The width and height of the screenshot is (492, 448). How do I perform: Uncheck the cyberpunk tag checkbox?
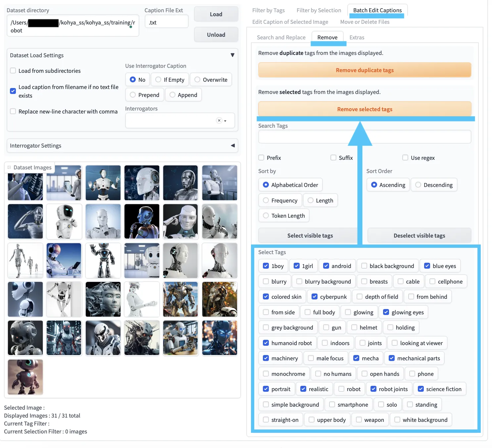(x=315, y=297)
